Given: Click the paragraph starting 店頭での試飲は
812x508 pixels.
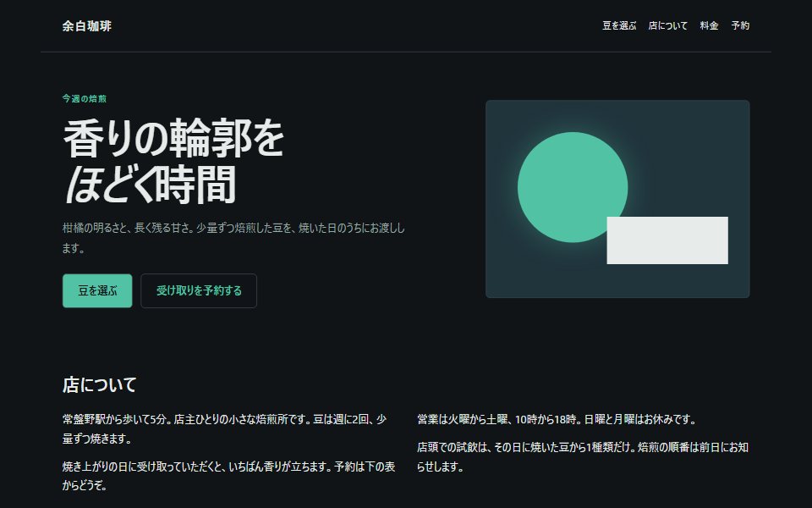Looking at the screenshot, I should (583, 456).
